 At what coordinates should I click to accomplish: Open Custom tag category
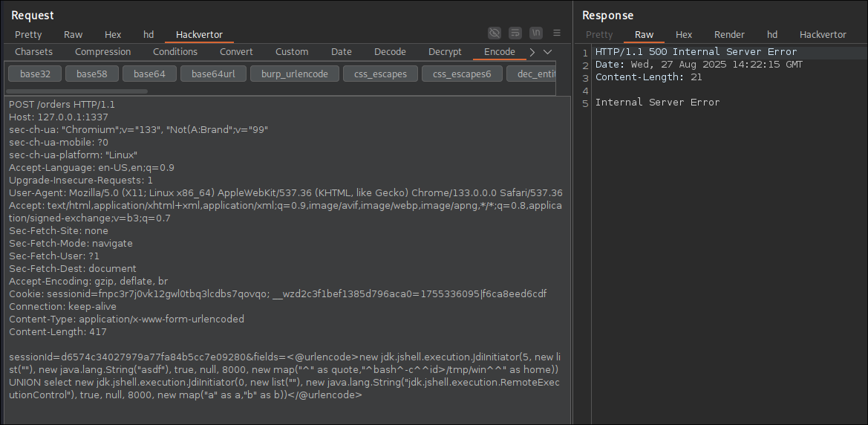click(x=292, y=51)
